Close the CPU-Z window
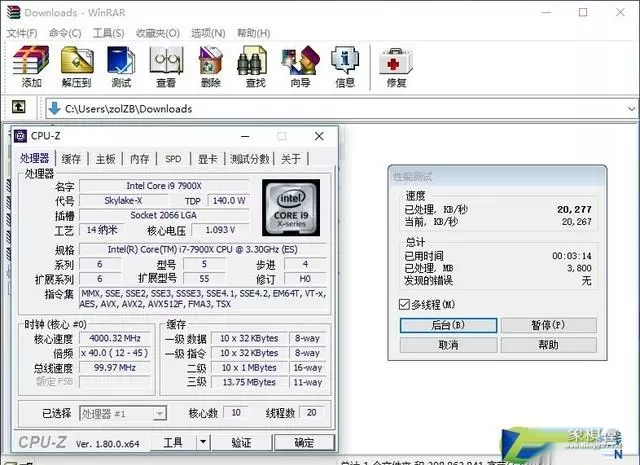 point(319,136)
